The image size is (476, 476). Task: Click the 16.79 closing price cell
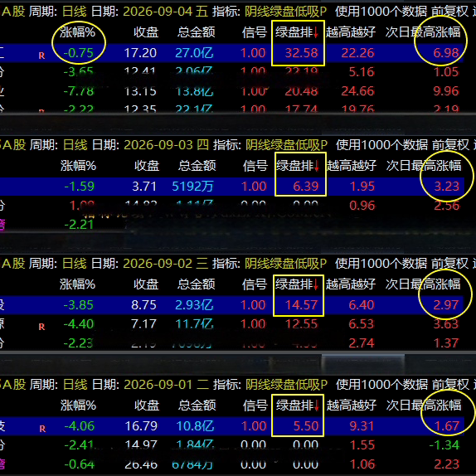pyautogui.click(x=141, y=426)
